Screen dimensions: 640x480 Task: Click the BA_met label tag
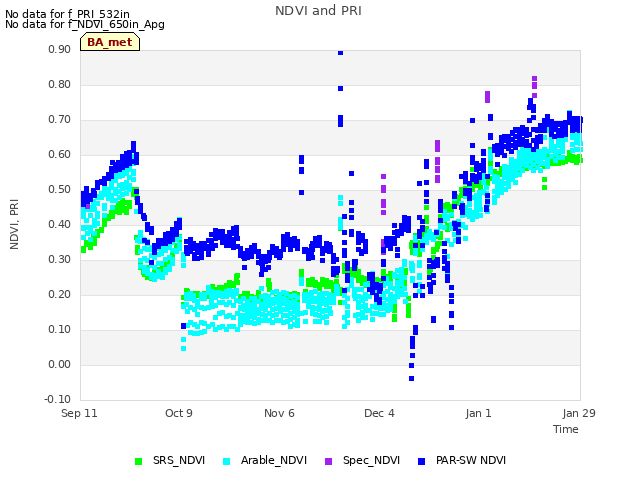pyautogui.click(x=110, y=42)
